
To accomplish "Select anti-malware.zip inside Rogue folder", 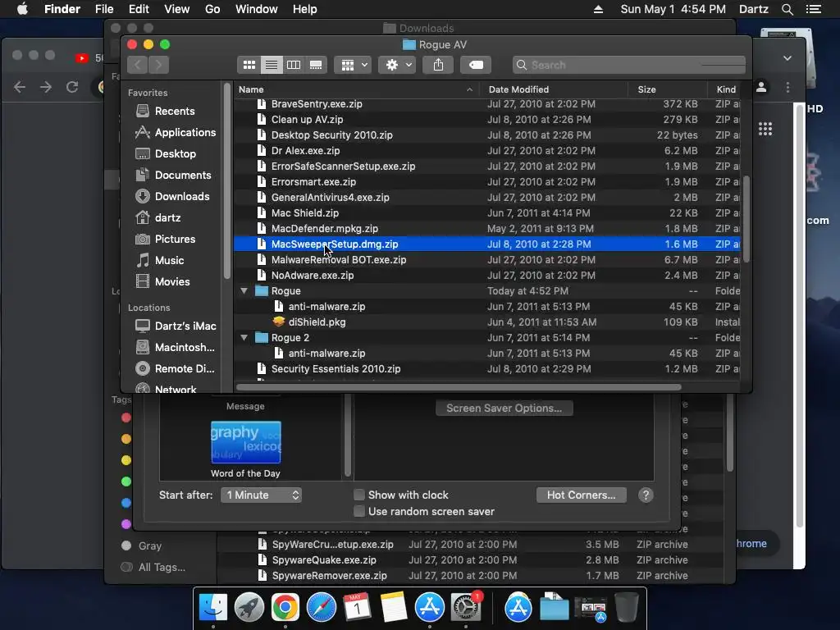I will (x=487, y=307).
